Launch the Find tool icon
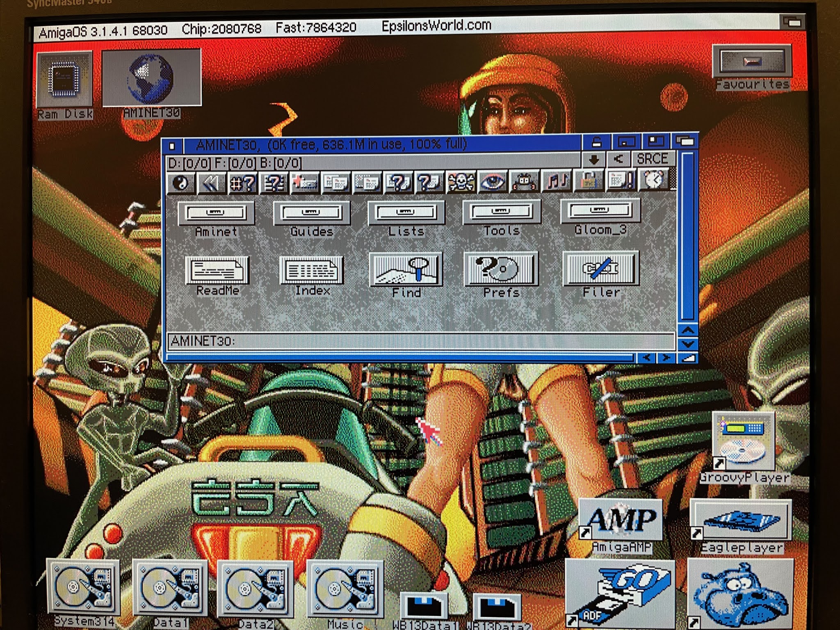Viewport: 840px width, 630px height. point(406,269)
